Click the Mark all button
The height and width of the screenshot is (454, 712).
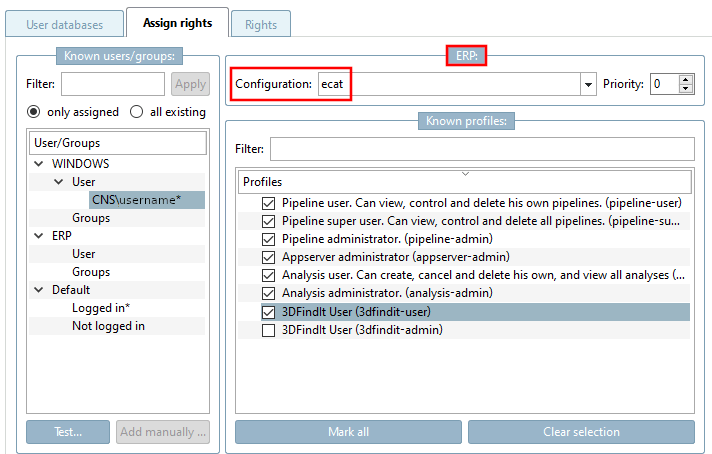[347, 432]
